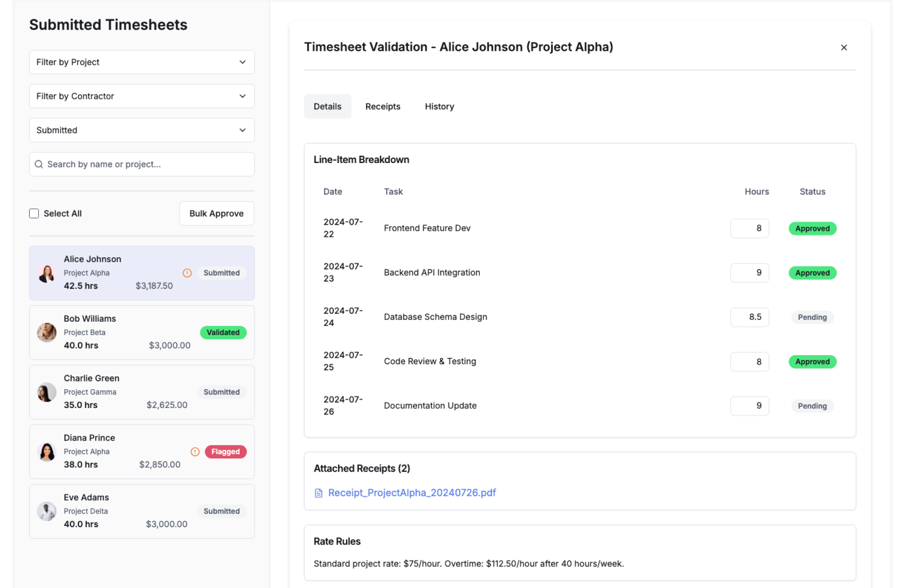This screenshot has width=905, height=588.
Task: Click hours field for Database Schema Design
Action: (x=749, y=317)
